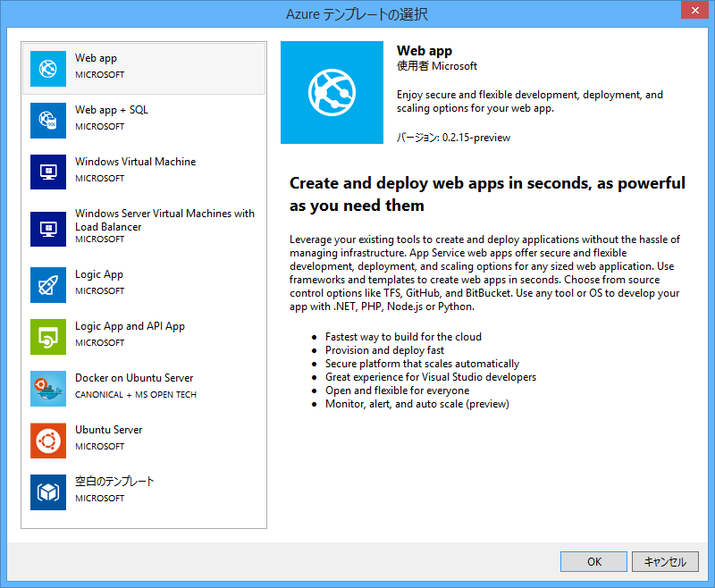Choose the Docker on Ubuntu Server icon
715x588 pixels.
coord(48,389)
